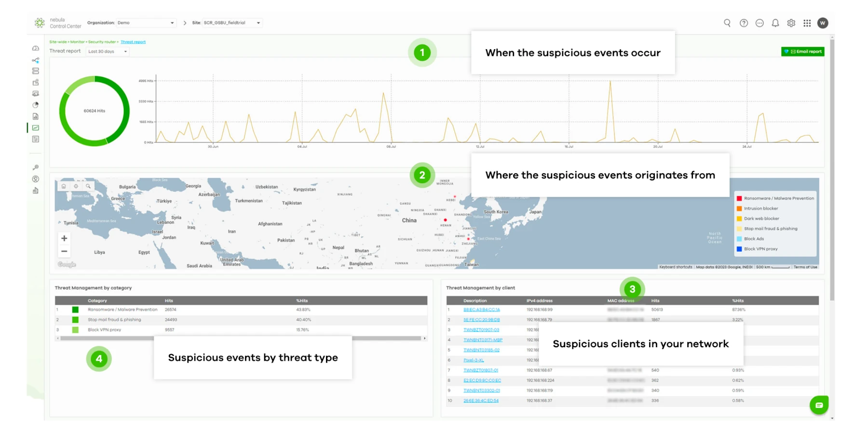Screen dimensions: 868x435
Task: Expand the Site SCR_GSBU_fieldtrial dropdown
Action: pyautogui.click(x=231, y=23)
